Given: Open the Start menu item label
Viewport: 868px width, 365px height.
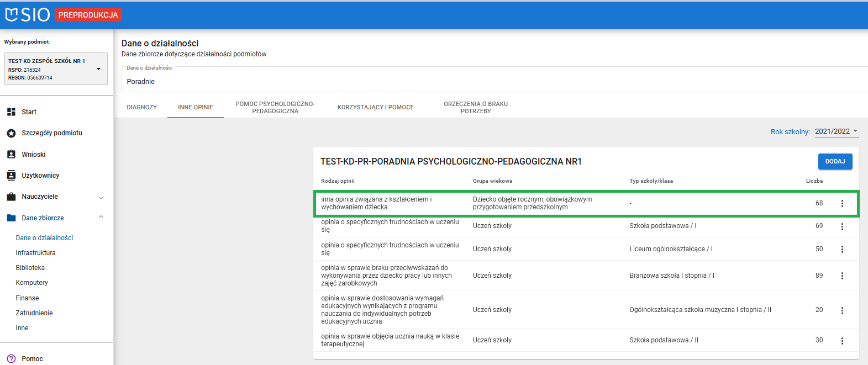Looking at the screenshot, I should tap(29, 112).
